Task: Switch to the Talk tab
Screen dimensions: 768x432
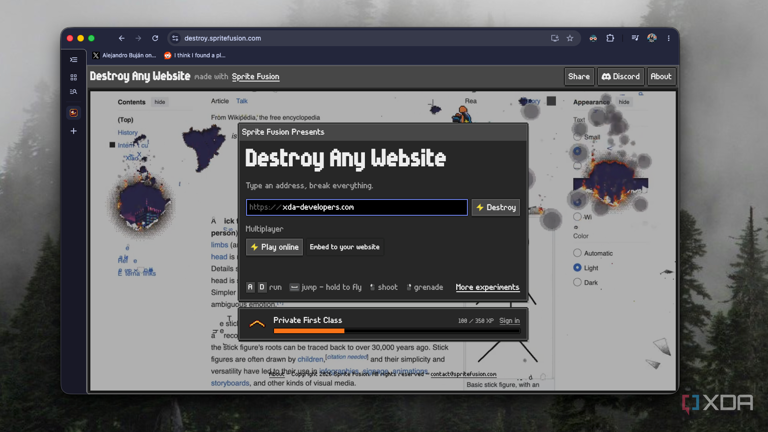Action: 242,101
